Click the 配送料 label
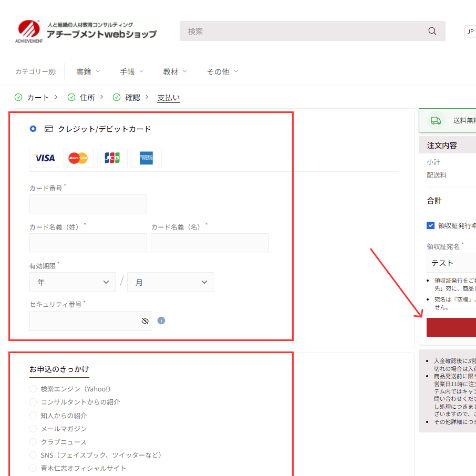Viewport: 476px width, 476px height. tap(437, 175)
